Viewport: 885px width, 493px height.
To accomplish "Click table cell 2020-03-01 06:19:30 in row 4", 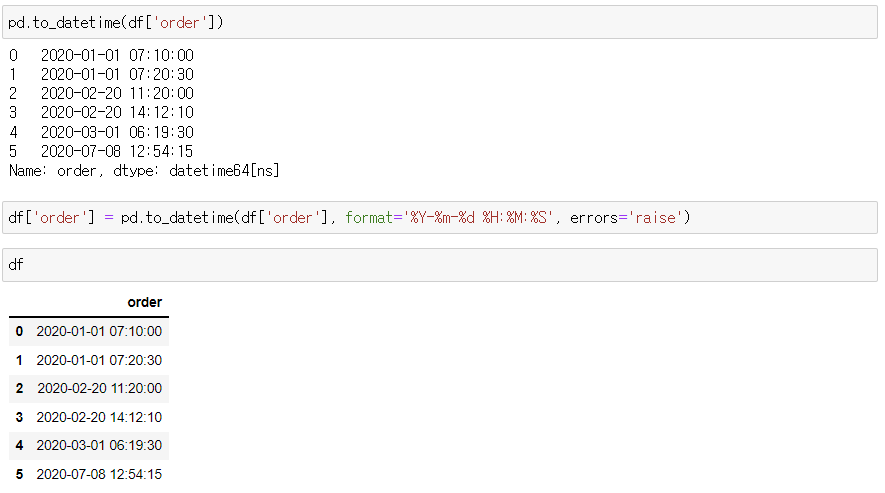I will pos(99,446).
